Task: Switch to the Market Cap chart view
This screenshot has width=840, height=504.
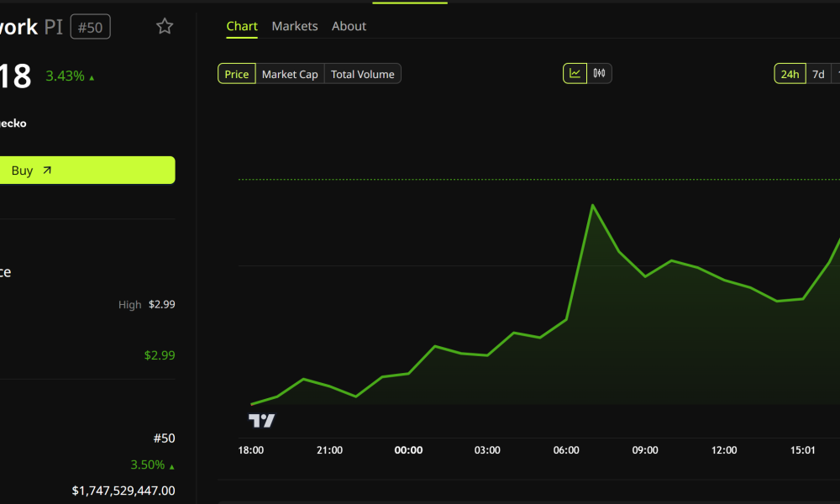Action: tap(290, 73)
